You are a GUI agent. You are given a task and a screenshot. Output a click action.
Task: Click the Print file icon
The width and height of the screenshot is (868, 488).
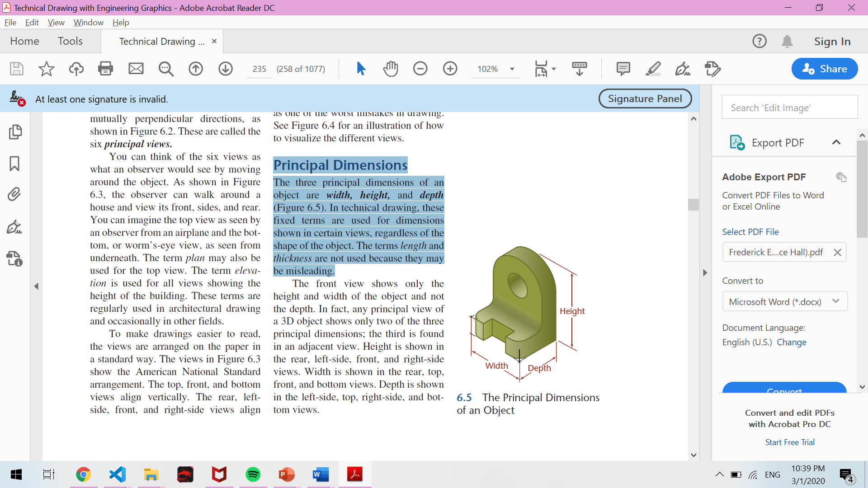tap(105, 69)
